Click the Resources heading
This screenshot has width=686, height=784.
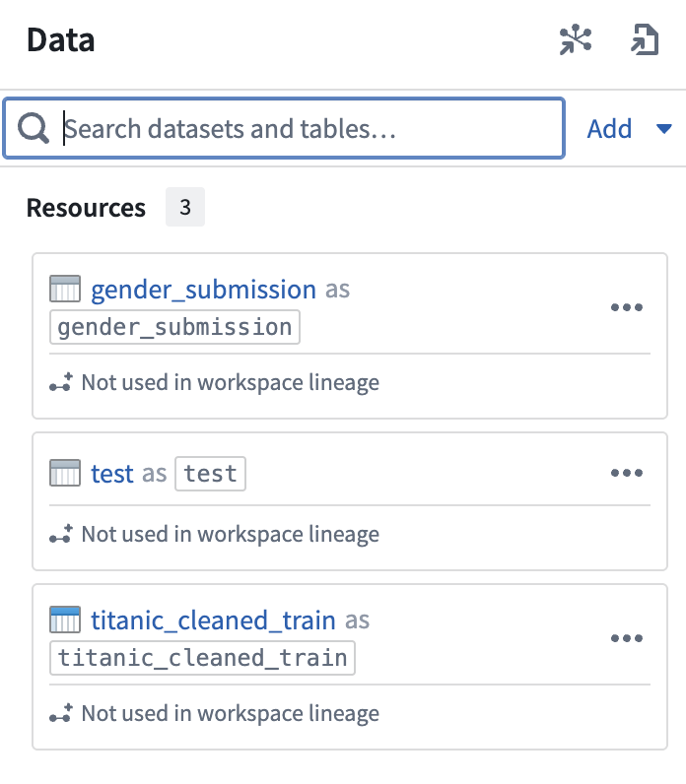86,208
